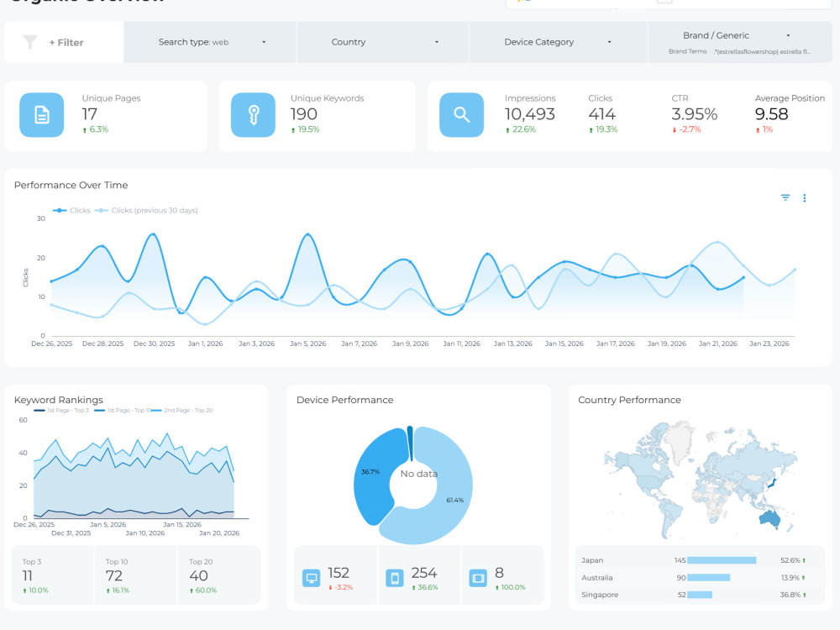Viewport: 840px width, 630px height.
Task: Open chart filter icon in Performance Over Time
Action: tap(785, 197)
